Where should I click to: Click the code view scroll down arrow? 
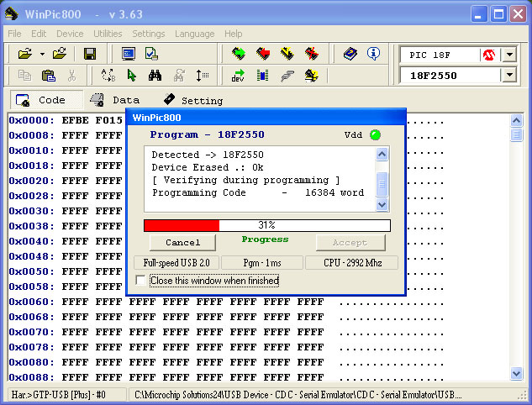coord(516,373)
